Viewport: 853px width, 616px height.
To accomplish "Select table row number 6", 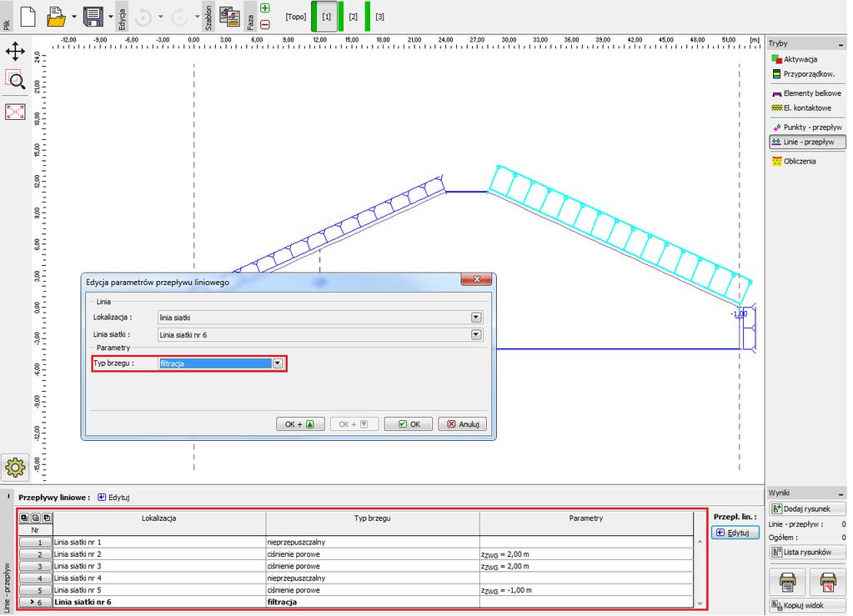I will pos(35,602).
